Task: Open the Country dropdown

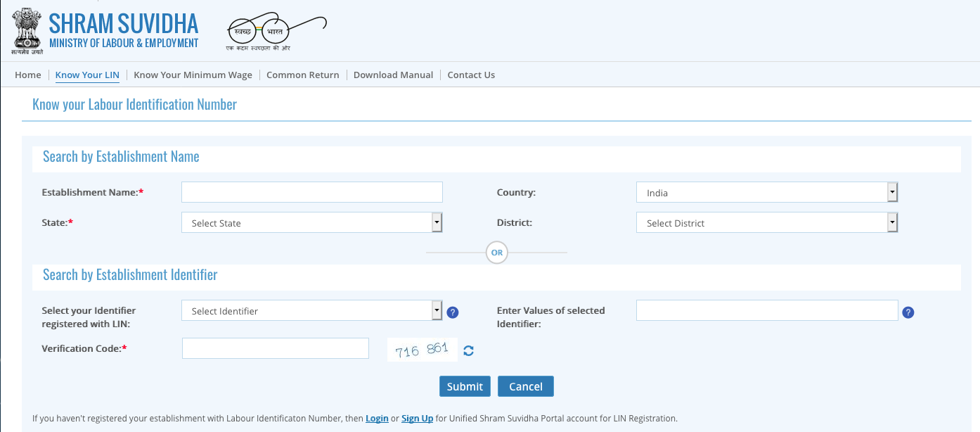Action: click(891, 191)
